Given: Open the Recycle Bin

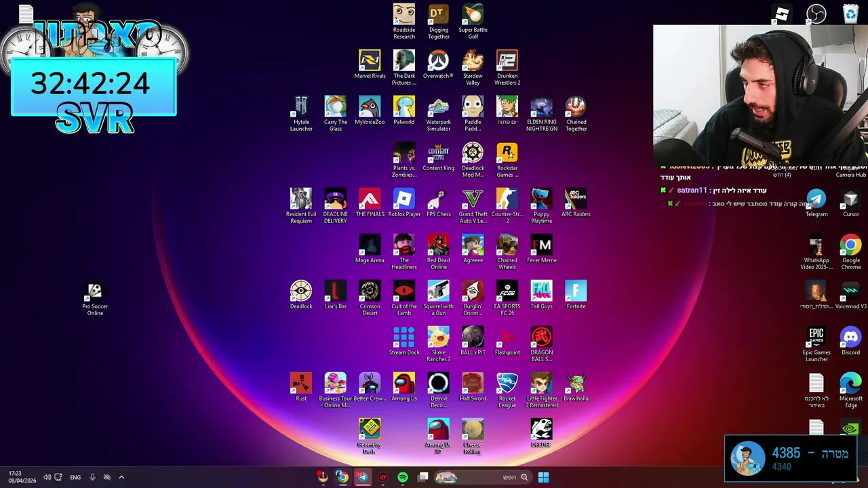Looking at the screenshot, I should (x=850, y=14).
